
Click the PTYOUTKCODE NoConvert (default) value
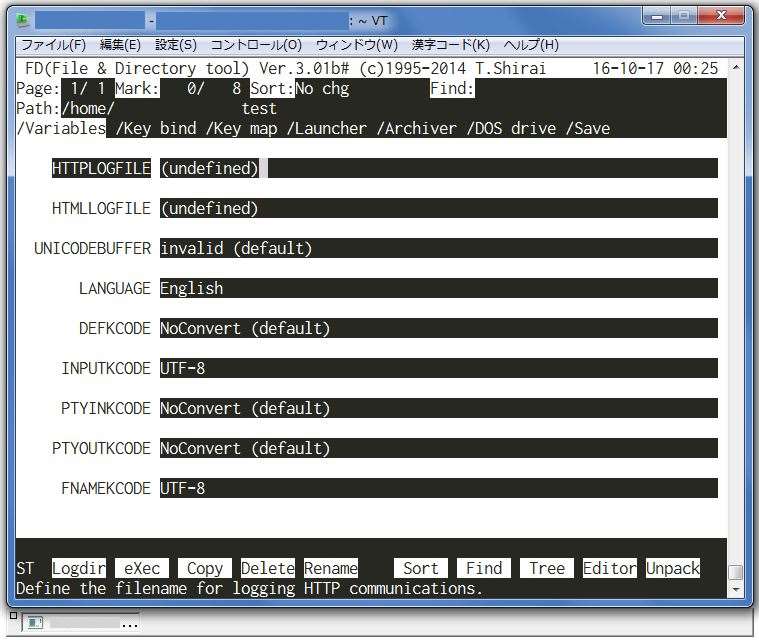pyautogui.click(x=439, y=448)
